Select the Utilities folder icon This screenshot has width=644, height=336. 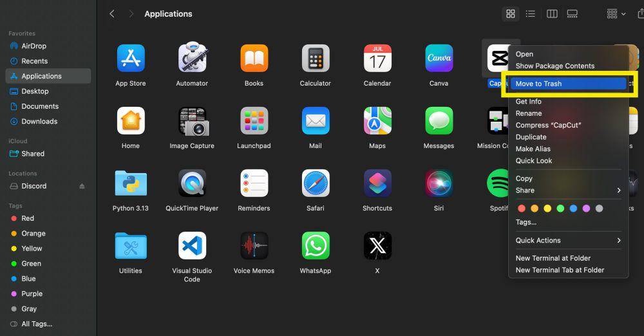coord(131,246)
